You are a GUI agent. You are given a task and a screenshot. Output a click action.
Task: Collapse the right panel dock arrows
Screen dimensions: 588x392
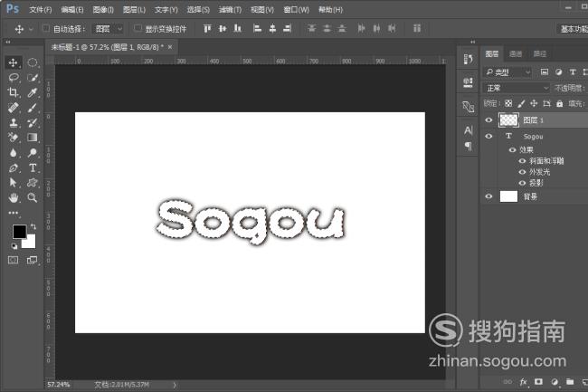473,42
